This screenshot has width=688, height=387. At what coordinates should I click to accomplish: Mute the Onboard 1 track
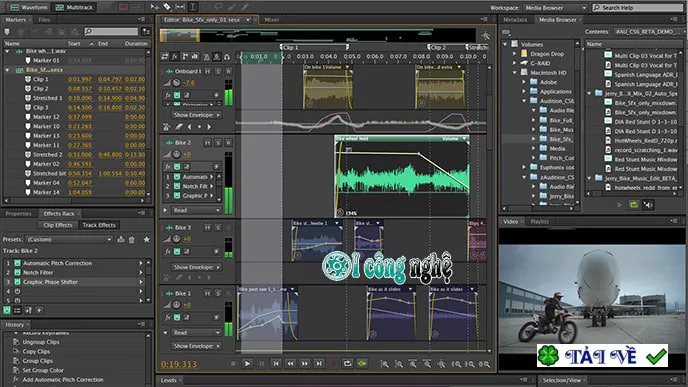[x=208, y=71]
